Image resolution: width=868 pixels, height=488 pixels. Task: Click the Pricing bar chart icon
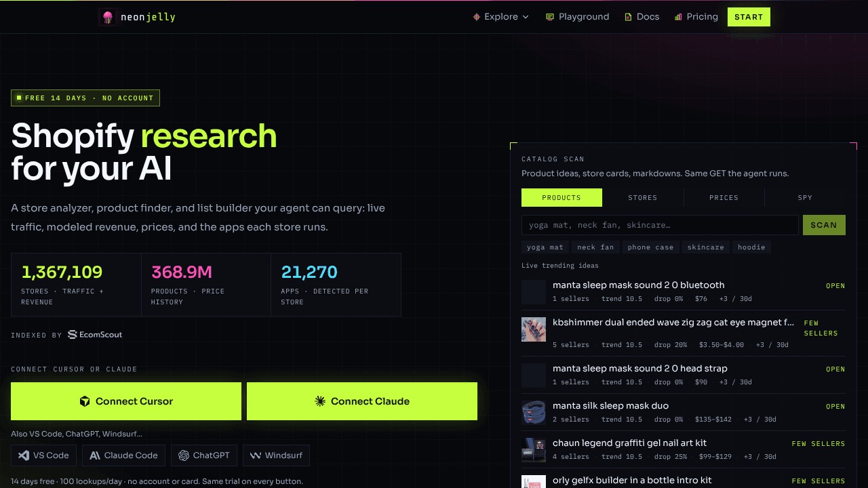(678, 17)
